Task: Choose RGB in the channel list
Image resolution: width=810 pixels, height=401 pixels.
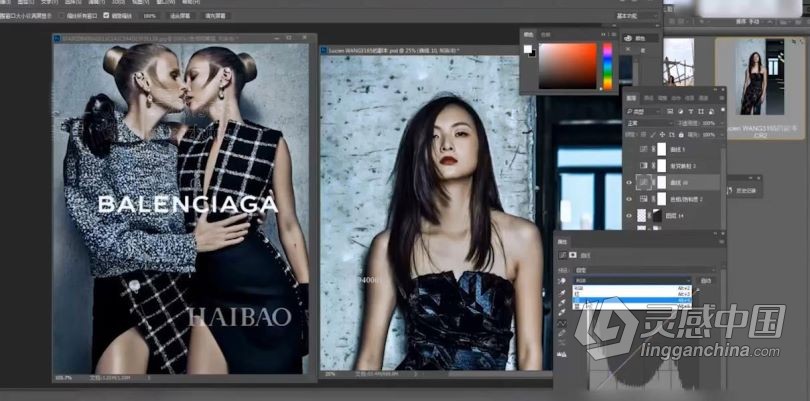Action: (632, 288)
